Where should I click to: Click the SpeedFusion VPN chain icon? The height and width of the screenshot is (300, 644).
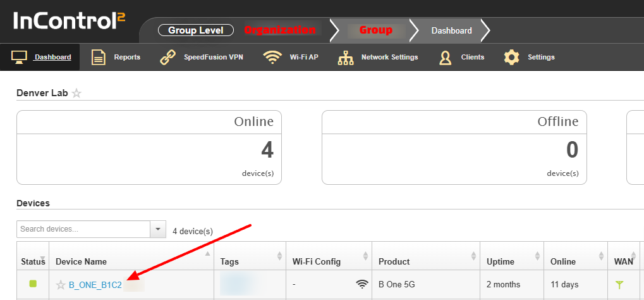(x=167, y=57)
